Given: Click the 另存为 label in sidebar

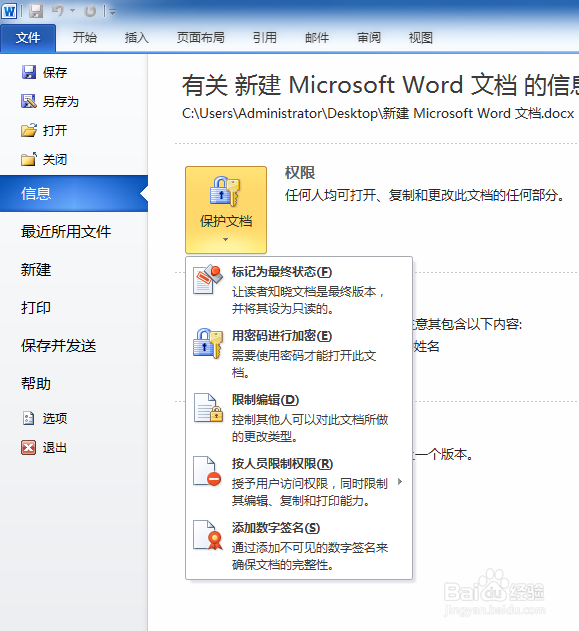Looking at the screenshot, I should [61, 101].
